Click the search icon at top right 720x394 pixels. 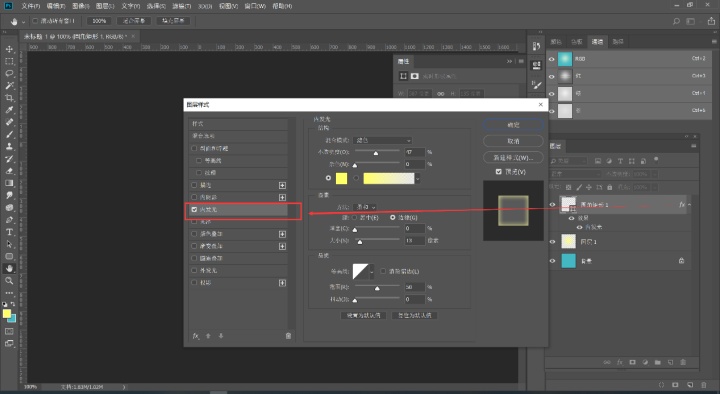(x=676, y=21)
